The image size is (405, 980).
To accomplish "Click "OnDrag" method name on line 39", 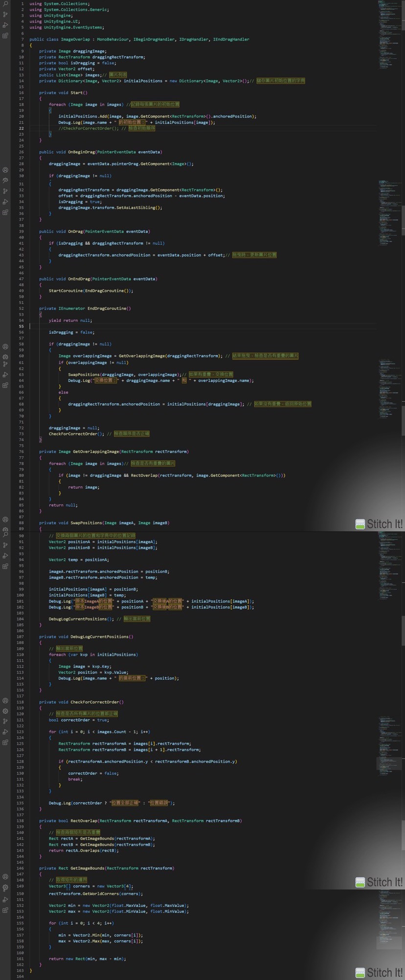I will click(x=75, y=231).
